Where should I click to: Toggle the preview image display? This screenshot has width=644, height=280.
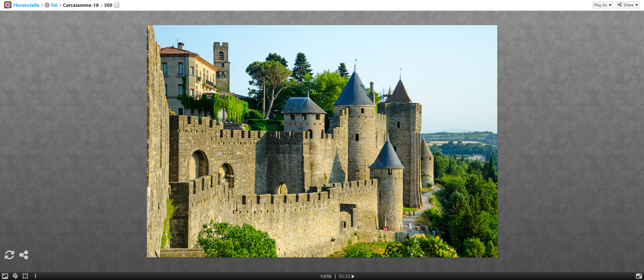[5, 276]
